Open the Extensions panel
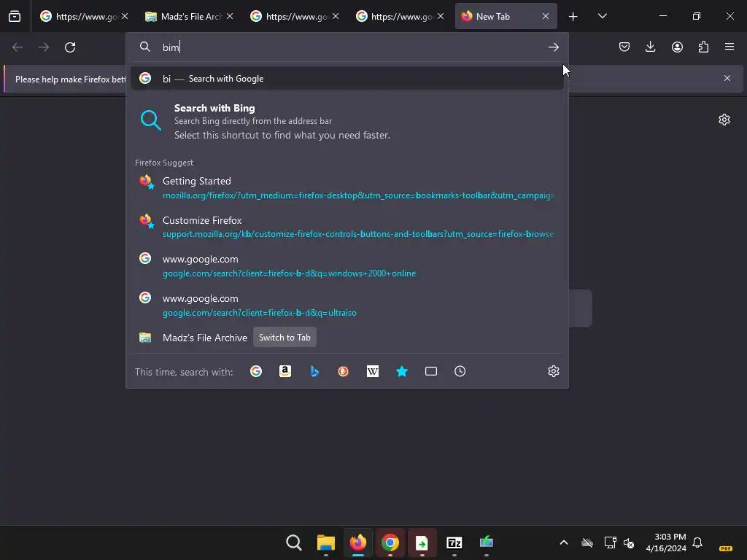 703,47
